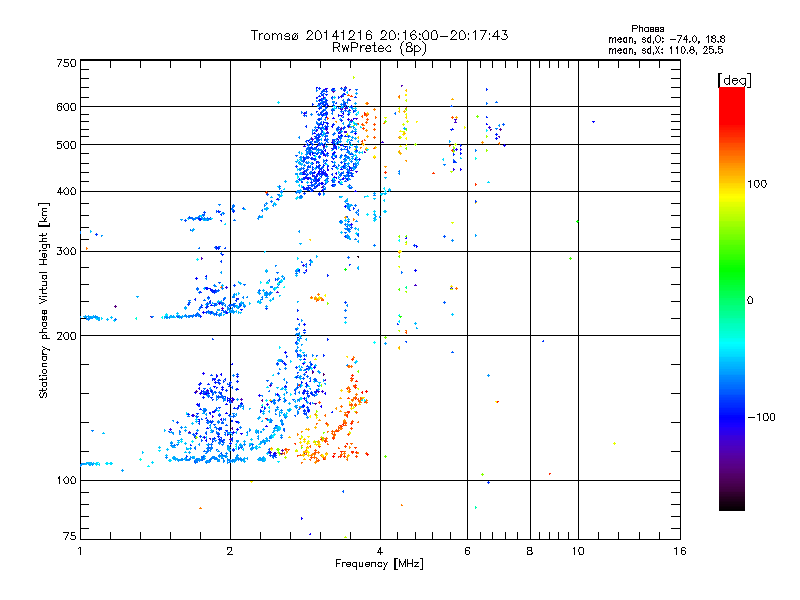800x600 pixels.
Task: Click the y-axis '500' tick label
Action: (x=66, y=145)
